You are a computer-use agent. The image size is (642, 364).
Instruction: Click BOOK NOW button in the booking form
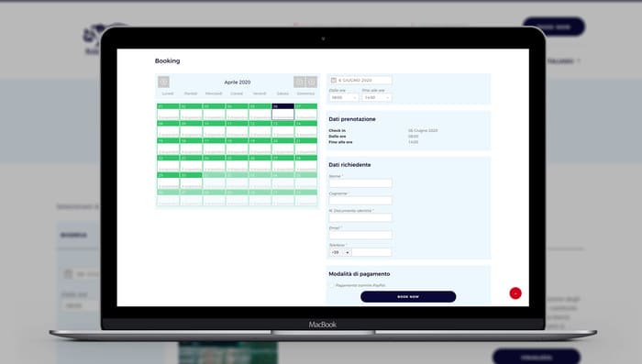(x=408, y=296)
